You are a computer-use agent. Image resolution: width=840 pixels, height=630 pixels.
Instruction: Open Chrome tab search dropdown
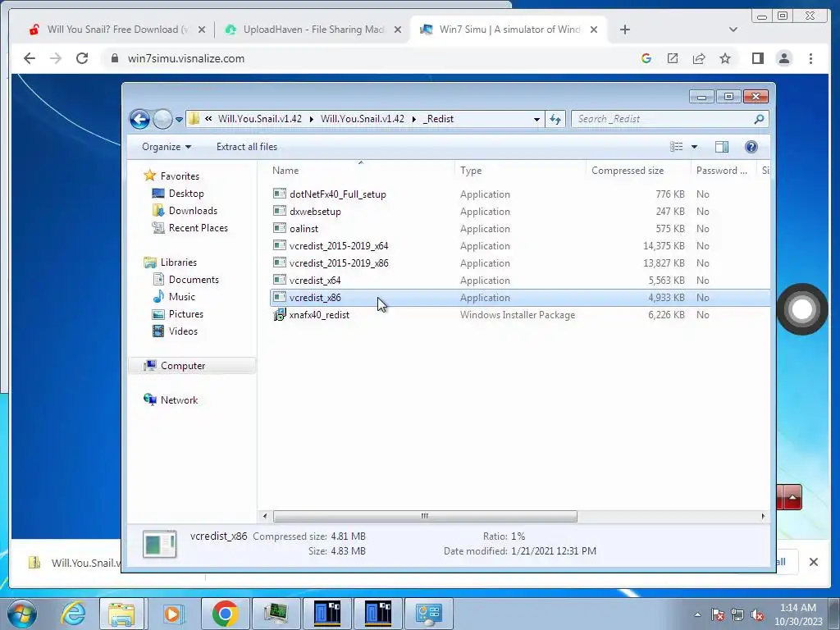click(733, 30)
